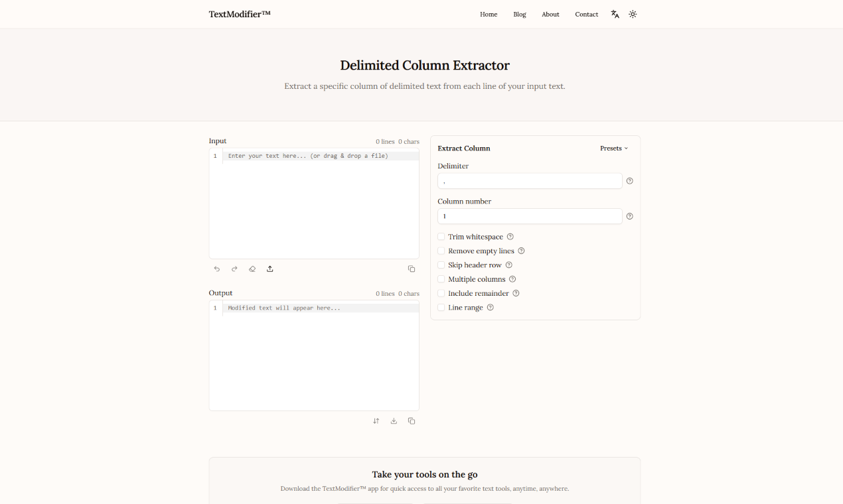Open the Contact page
This screenshot has height=504, width=843.
pos(586,14)
